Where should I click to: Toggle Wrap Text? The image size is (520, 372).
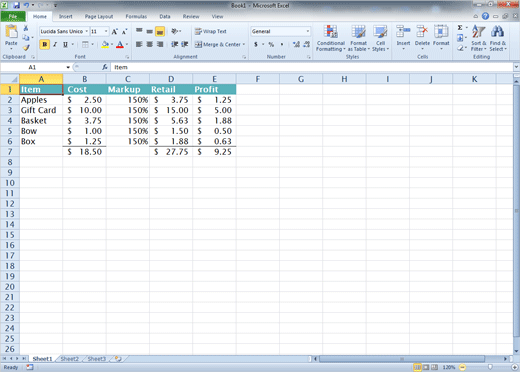click(211, 31)
